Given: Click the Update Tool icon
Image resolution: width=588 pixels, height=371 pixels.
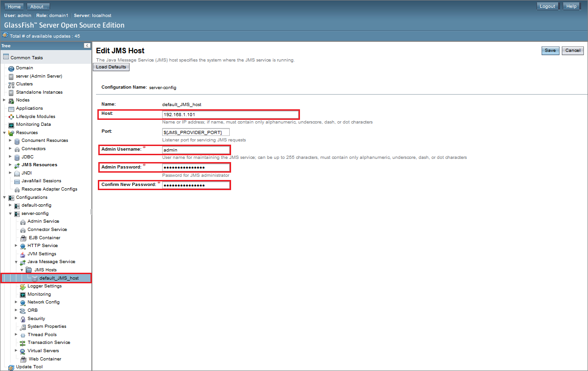Looking at the screenshot, I should (11, 367).
